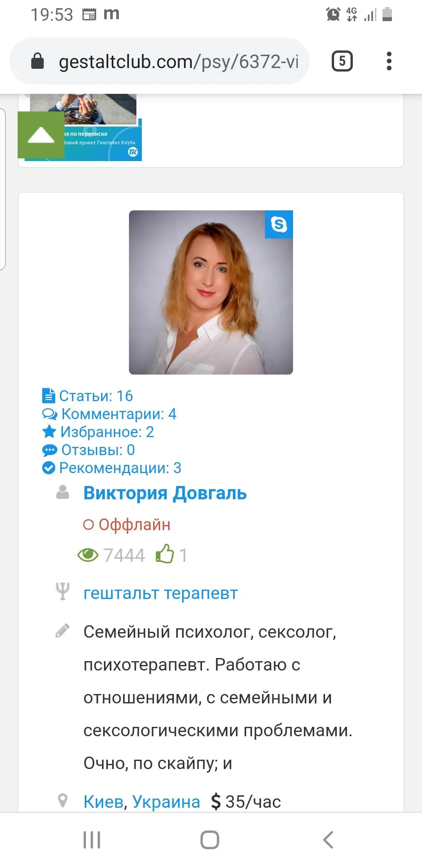Open the browser three-dot menu
The width and height of the screenshot is (422, 868).
click(x=389, y=61)
